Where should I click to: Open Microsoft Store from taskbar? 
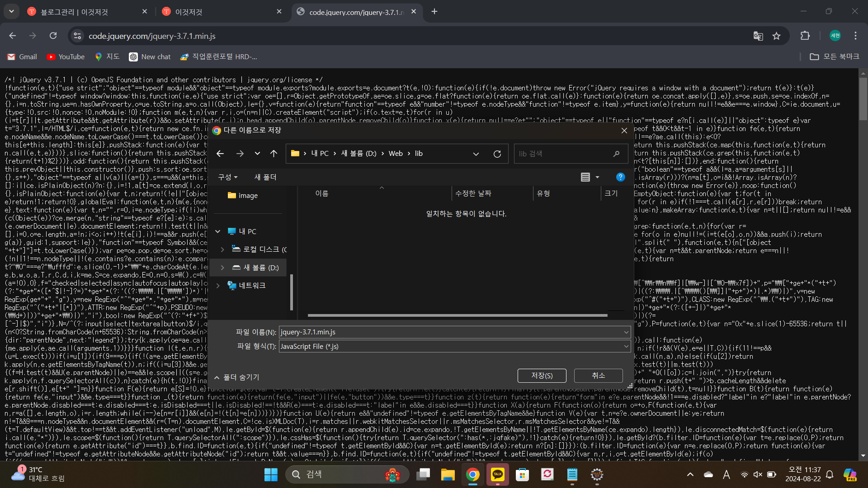[x=522, y=474]
